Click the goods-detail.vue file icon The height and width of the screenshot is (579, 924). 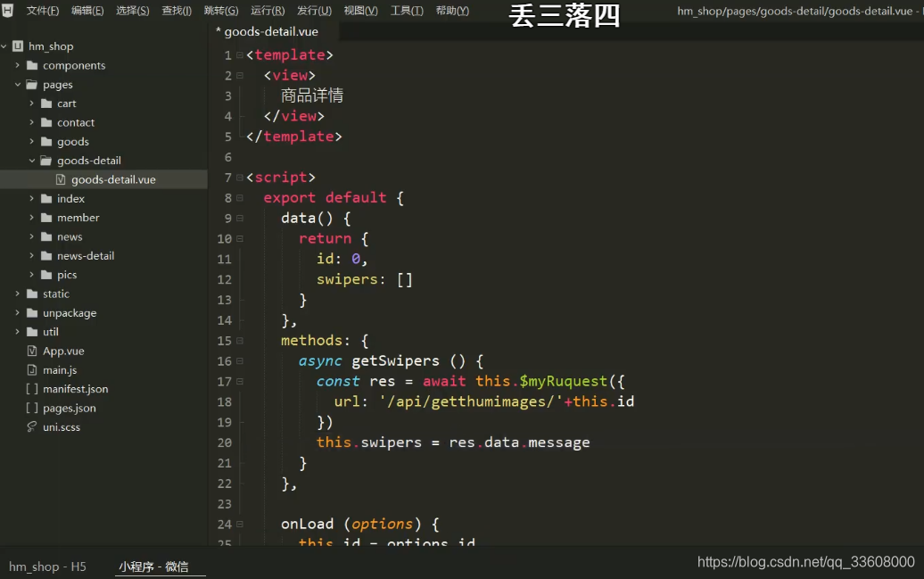61,179
